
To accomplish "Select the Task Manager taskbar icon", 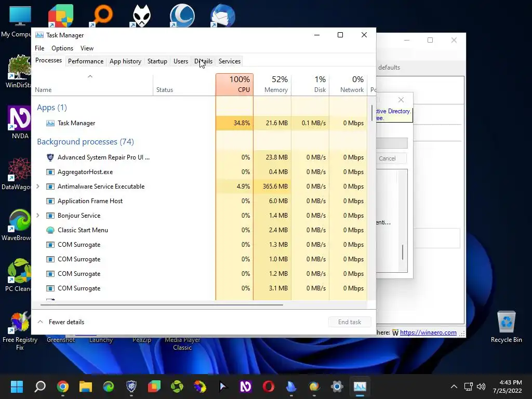I will point(360,387).
